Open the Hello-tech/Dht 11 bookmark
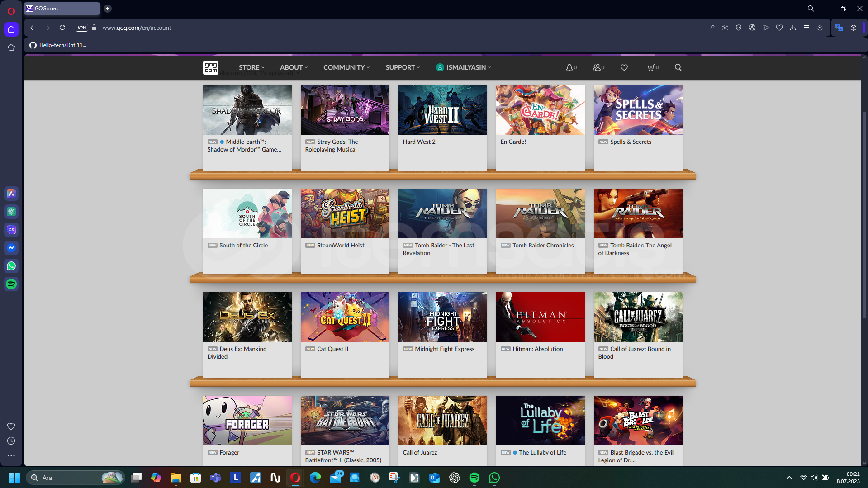Image resolution: width=868 pixels, height=488 pixels. click(58, 45)
